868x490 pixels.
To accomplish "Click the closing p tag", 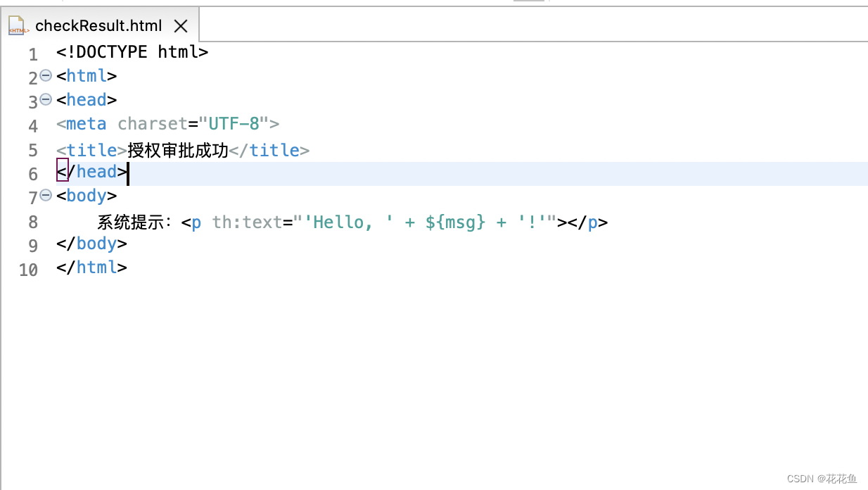I will (588, 222).
